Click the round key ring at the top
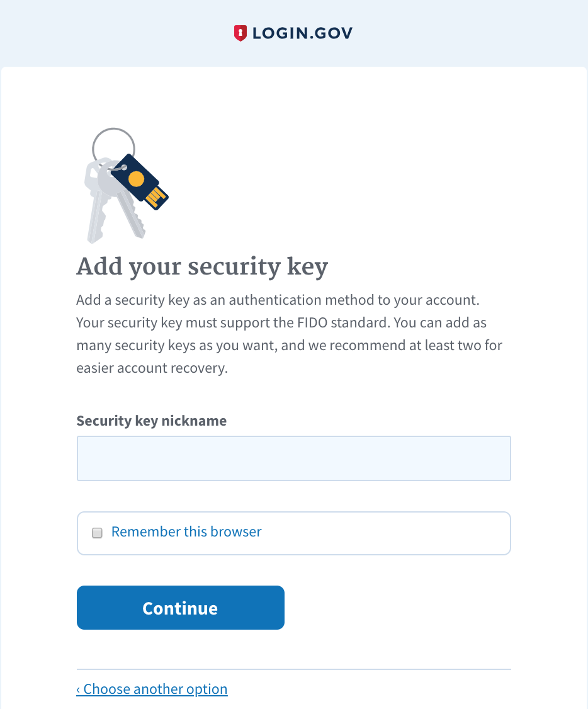Screen dimensions: 588x709 (x=113, y=144)
